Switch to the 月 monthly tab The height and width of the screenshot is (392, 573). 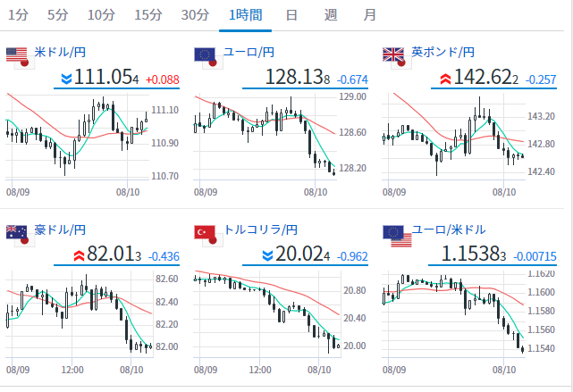[x=369, y=15]
